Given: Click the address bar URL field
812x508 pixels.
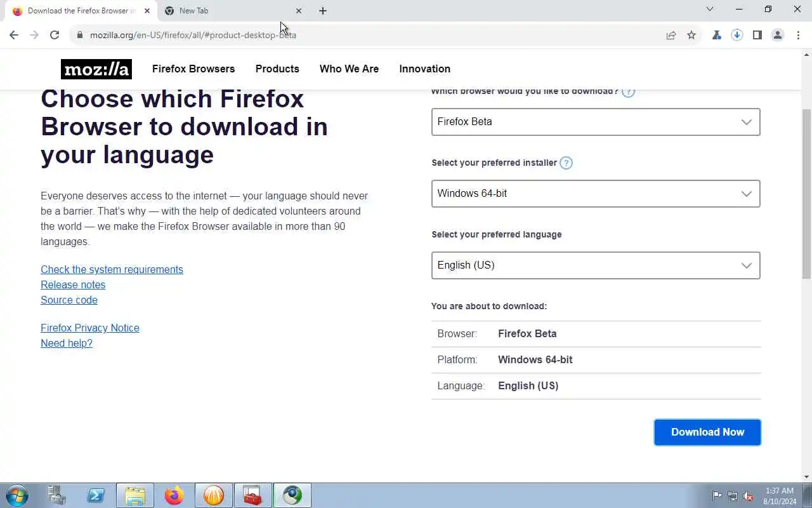Looking at the screenshot, I should (374, 35).
